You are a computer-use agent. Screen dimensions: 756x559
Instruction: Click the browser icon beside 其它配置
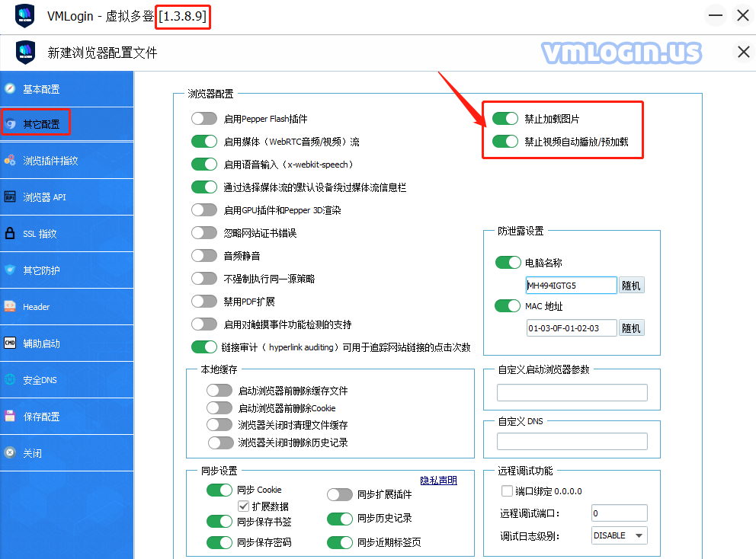click(10, 124)
